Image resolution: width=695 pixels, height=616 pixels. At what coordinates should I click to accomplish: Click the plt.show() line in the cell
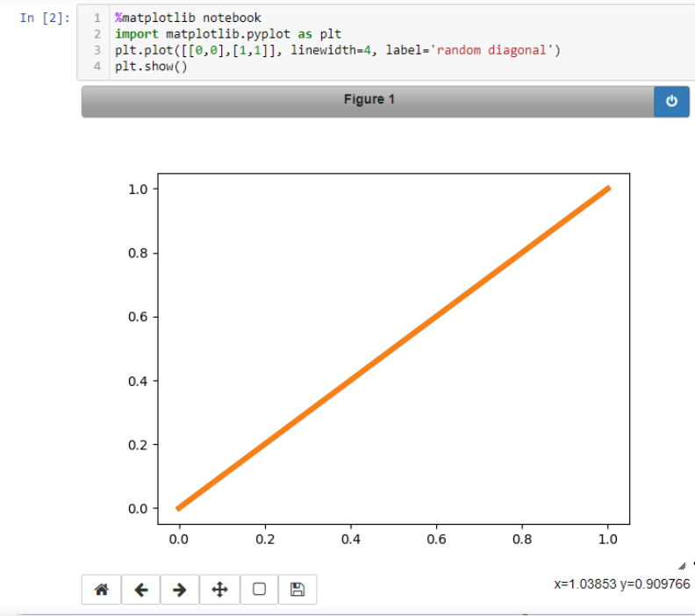click(151, 67)
